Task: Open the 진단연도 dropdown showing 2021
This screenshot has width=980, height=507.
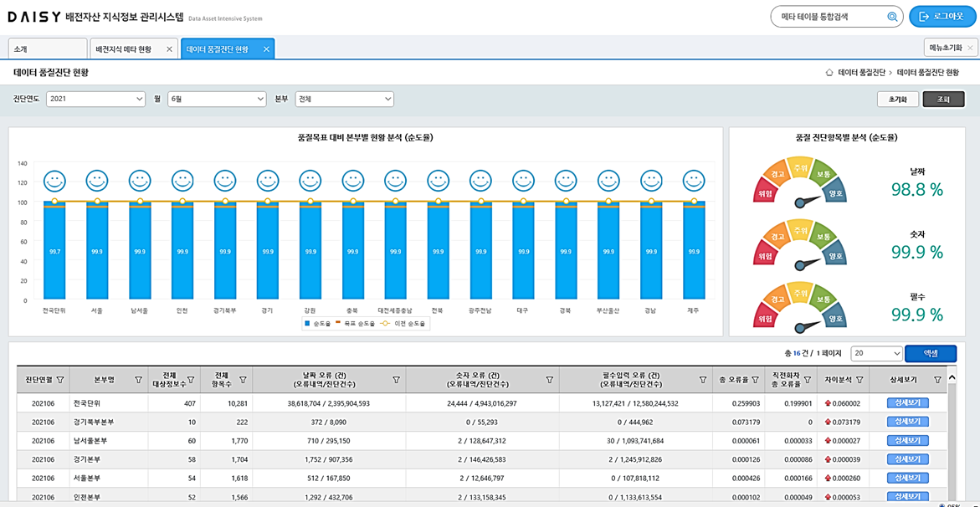Action: (x=96, y=99)
